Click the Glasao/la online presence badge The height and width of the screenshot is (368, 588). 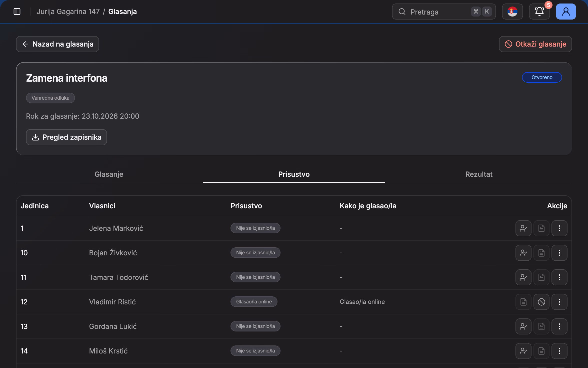254,302
